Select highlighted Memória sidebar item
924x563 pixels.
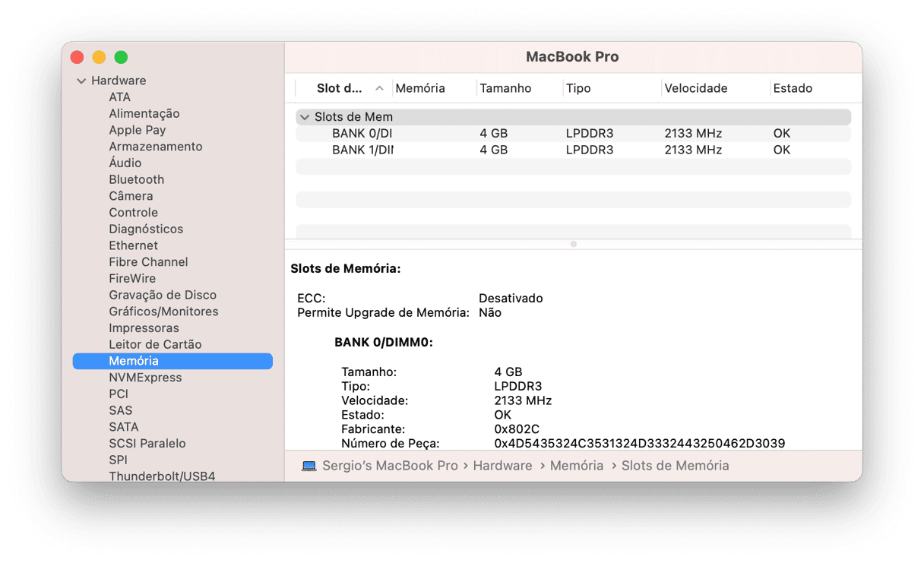click(x=172, y=361)
